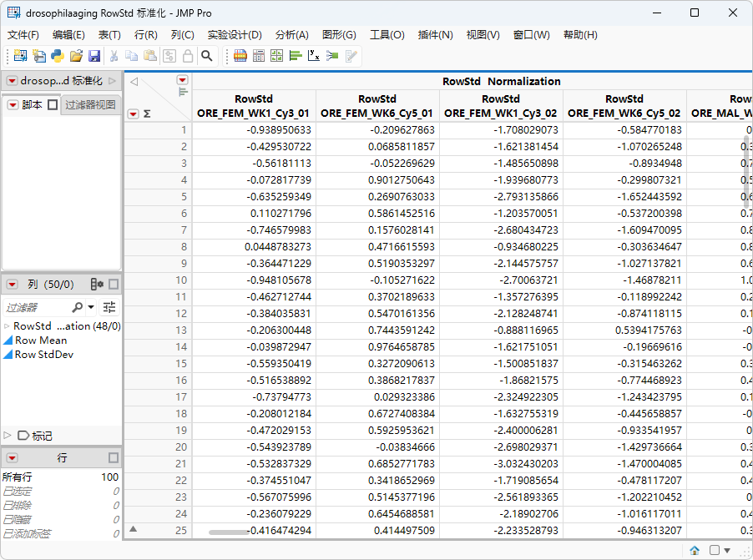Click the orange data table icon
The height and width of the screenshot is (560, 753).
click(x=240, y=56)
